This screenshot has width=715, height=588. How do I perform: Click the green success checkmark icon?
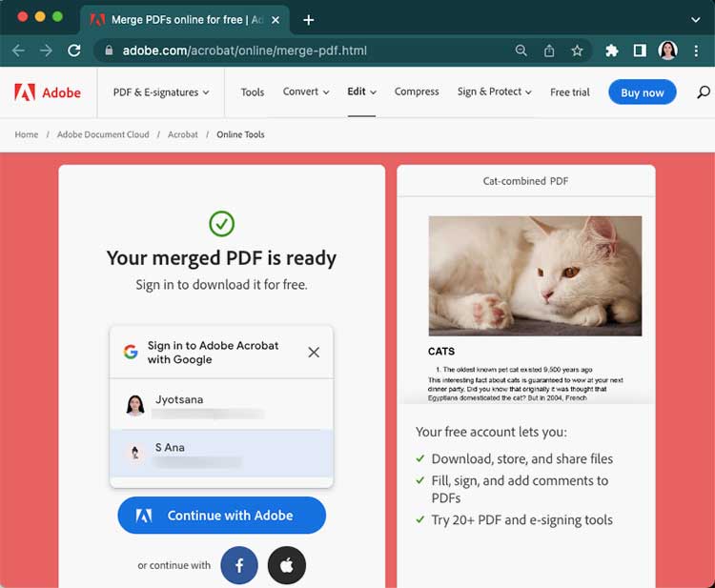(221, 223)
